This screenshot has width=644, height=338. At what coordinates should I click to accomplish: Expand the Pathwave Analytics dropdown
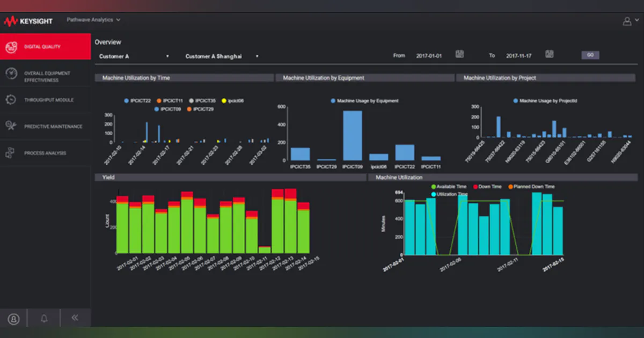pos(93,20)
